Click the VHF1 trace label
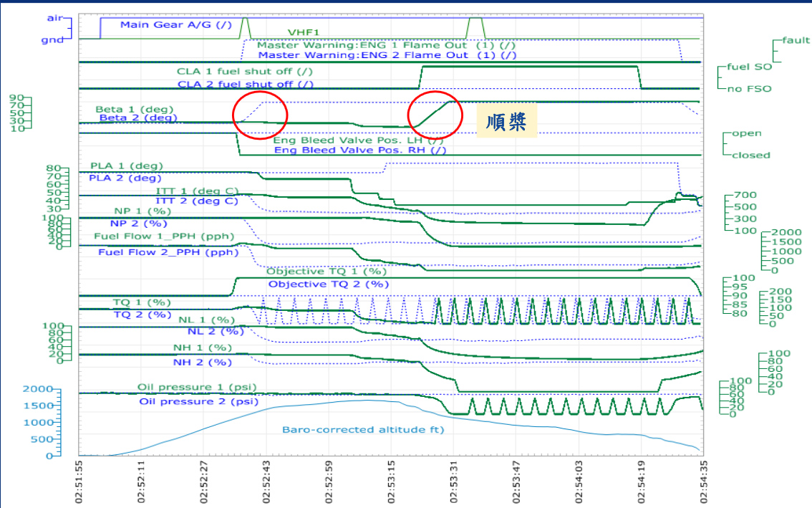Image resolution: width=812 pixels, height=508 pixels. 304,32
